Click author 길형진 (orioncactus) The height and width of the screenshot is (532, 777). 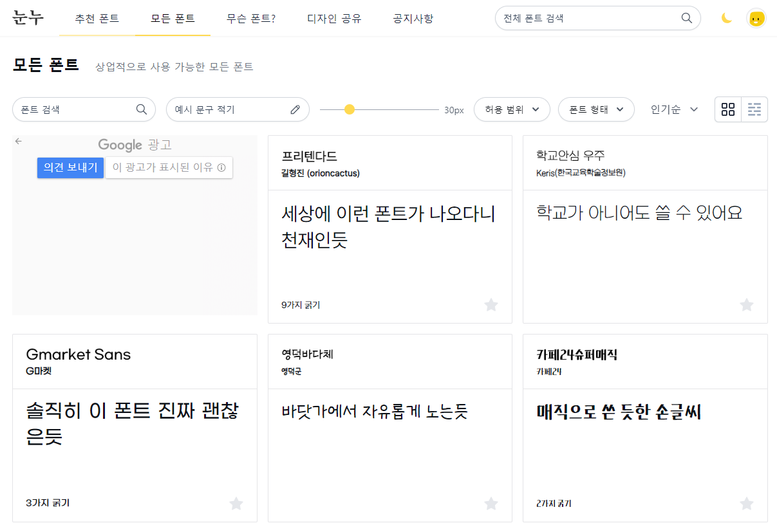[321, 173]
